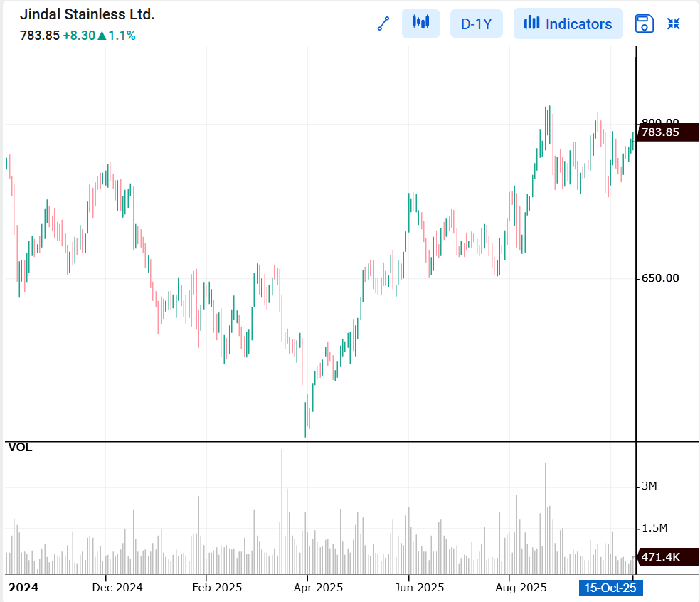Click the 471.4K volume tag
This screenshot has width=700, height=602.
(x=667, y=557)
